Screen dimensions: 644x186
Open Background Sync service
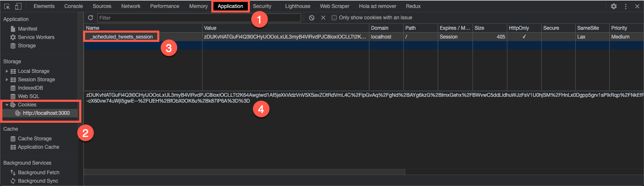pyautogui.click(x=38, y=181)
